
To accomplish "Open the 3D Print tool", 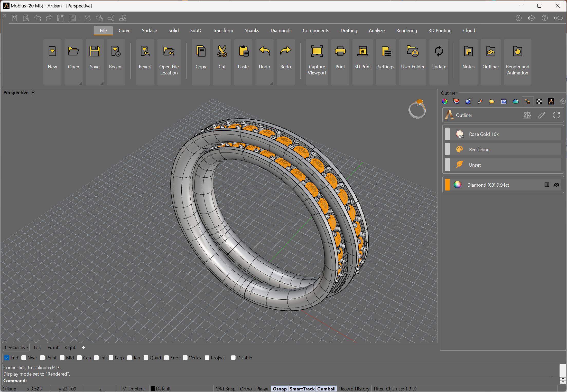I will coord(362,52).
